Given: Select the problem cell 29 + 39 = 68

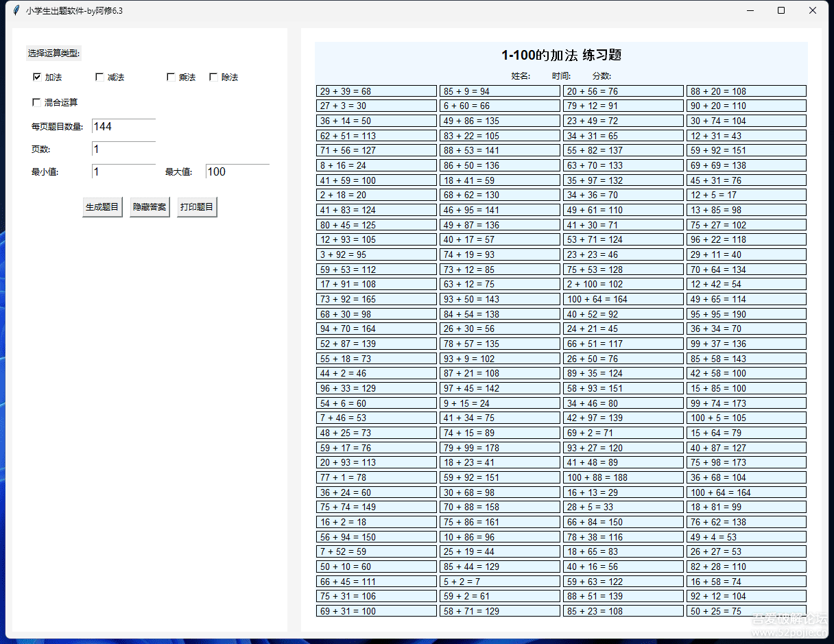Looking at the screenshot, I should pos(376,91).
